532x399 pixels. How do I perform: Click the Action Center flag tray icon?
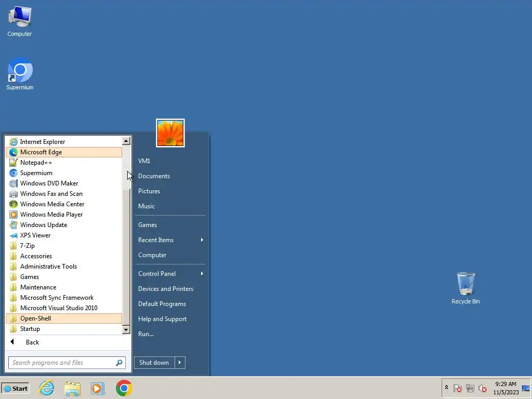coord(457,388)
